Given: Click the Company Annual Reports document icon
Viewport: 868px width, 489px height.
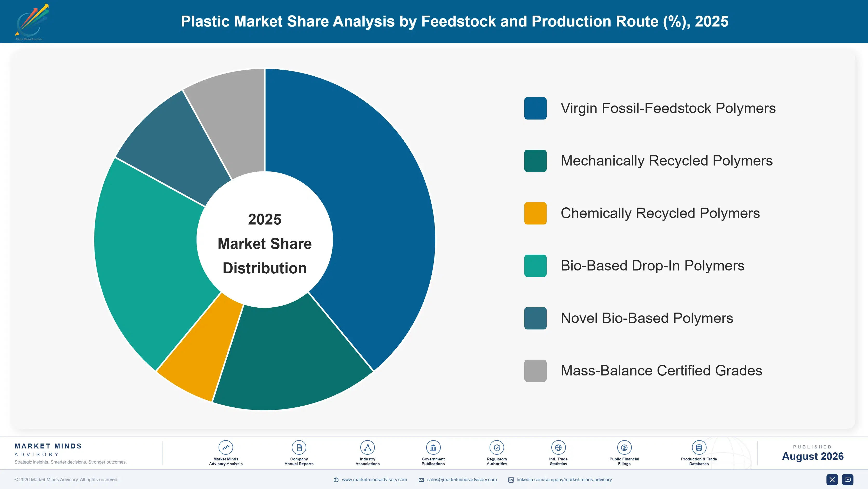Looking at the screenshot, I should [299, 447].
